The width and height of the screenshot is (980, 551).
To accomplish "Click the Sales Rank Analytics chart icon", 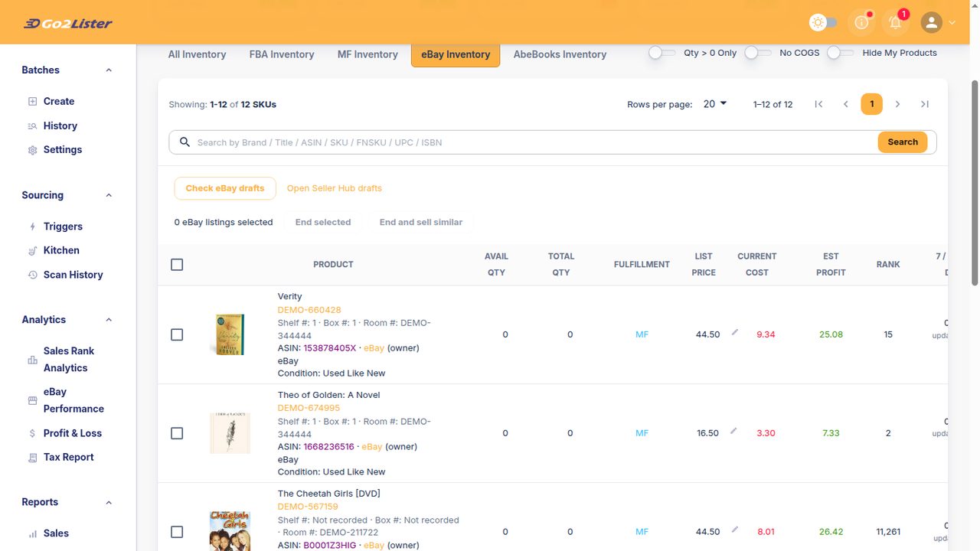I will (32, 360).
